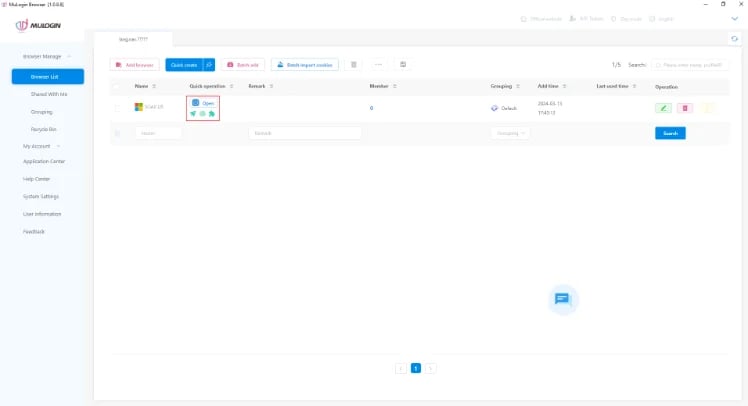
Task: Click the green edit icon in Operation column
Action: tap(663, 108)
